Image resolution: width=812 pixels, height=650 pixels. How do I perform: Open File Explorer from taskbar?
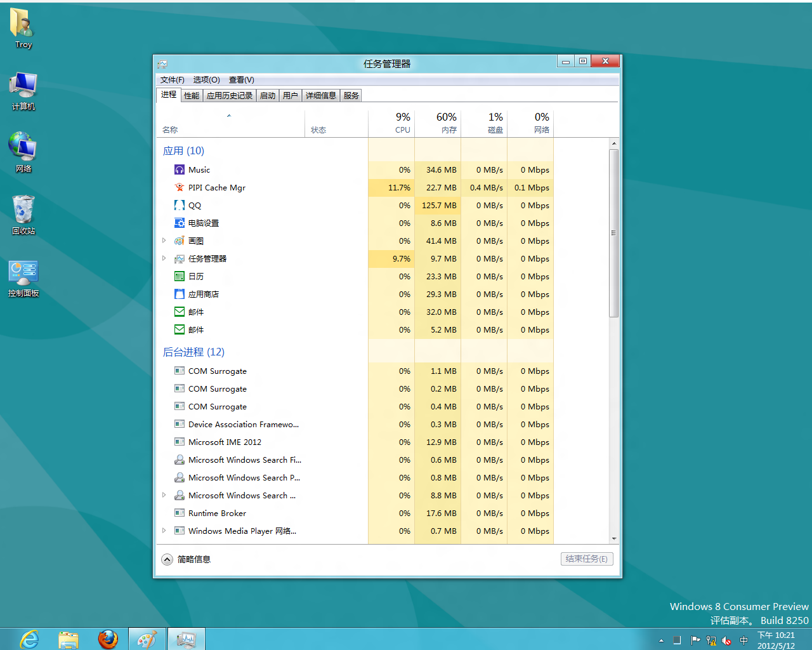coord(69,639)
